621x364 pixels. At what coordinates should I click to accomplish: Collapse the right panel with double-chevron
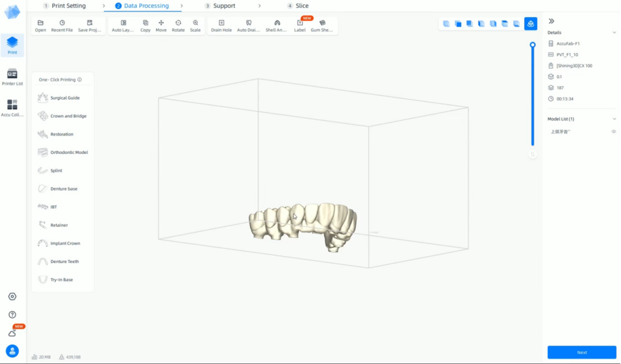click(x=551, y=21)
